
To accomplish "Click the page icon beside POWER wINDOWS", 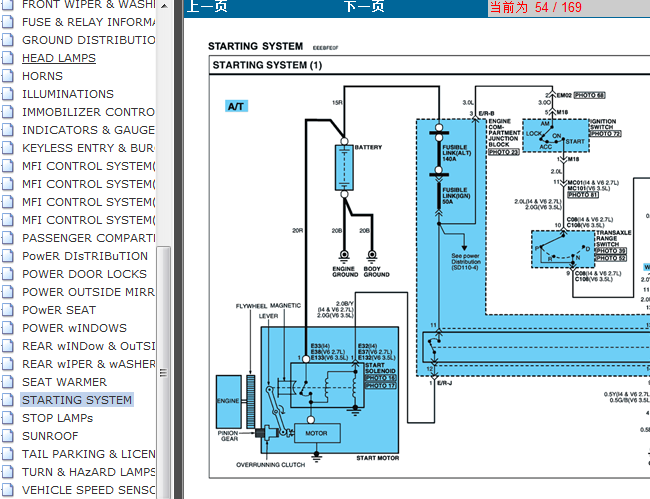I will tap(7, 328).
